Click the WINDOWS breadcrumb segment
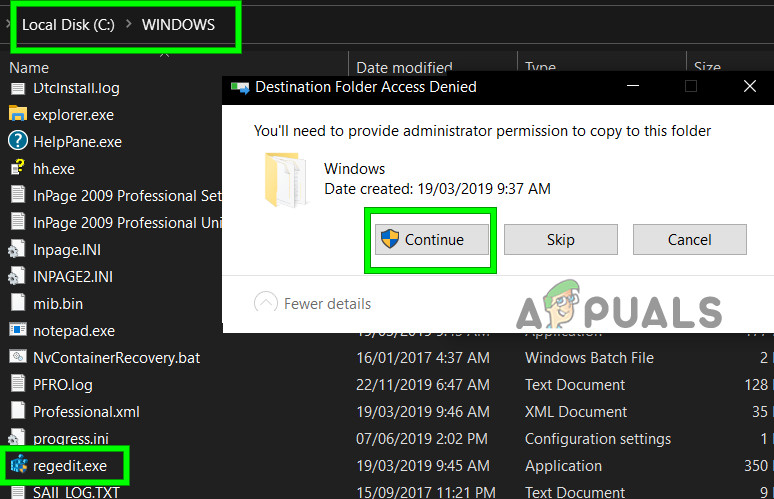Screen dimensions: 774x499 [178, 25]
